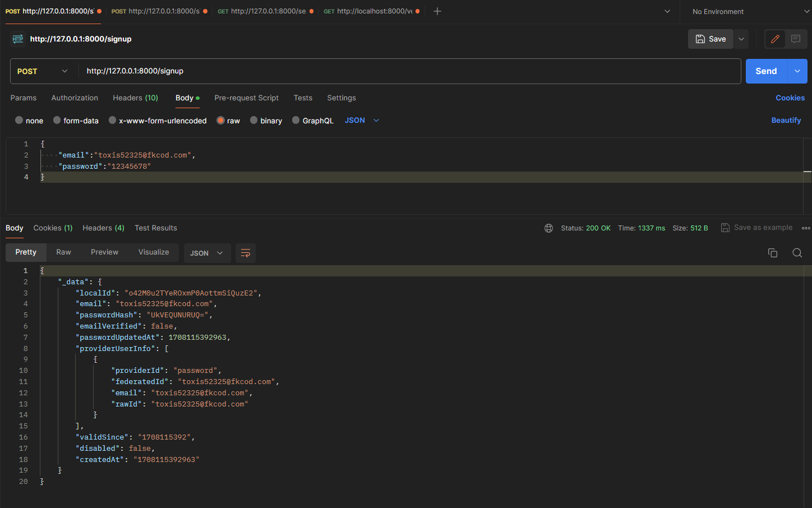812x508 pixels.
Task: Change the response format JSON dropdown
Action: click(207, 253)
